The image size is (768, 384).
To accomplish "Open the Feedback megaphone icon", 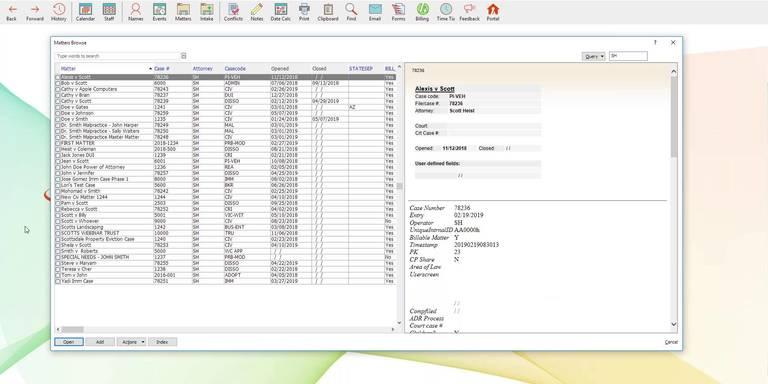I will click(469, 12).
